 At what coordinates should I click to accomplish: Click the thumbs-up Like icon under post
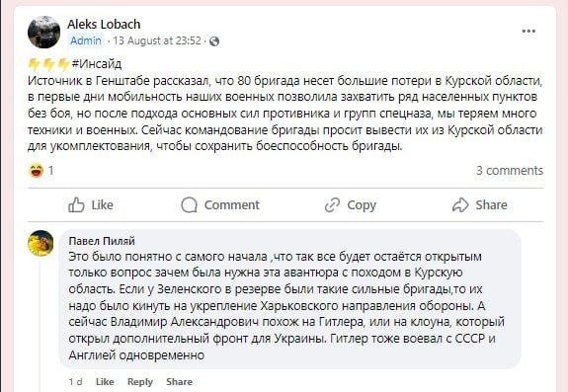click(76, 204)
